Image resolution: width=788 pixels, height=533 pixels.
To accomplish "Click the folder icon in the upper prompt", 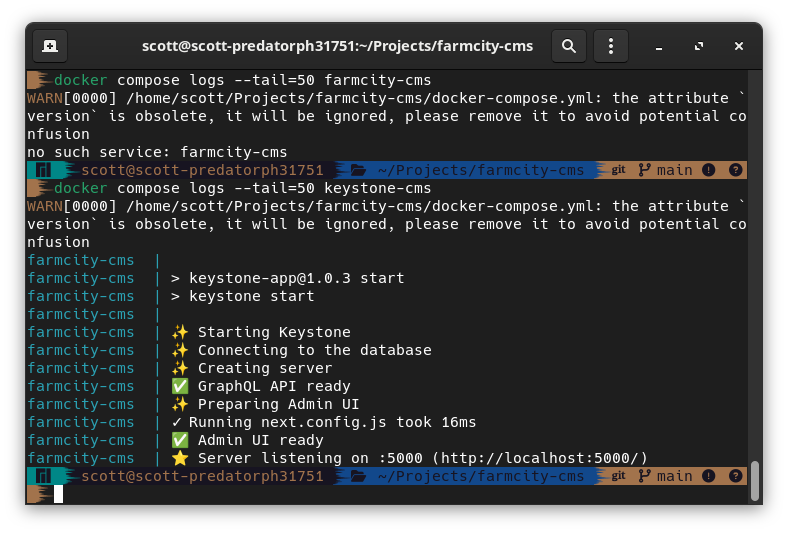I will [x=358, y=170].
